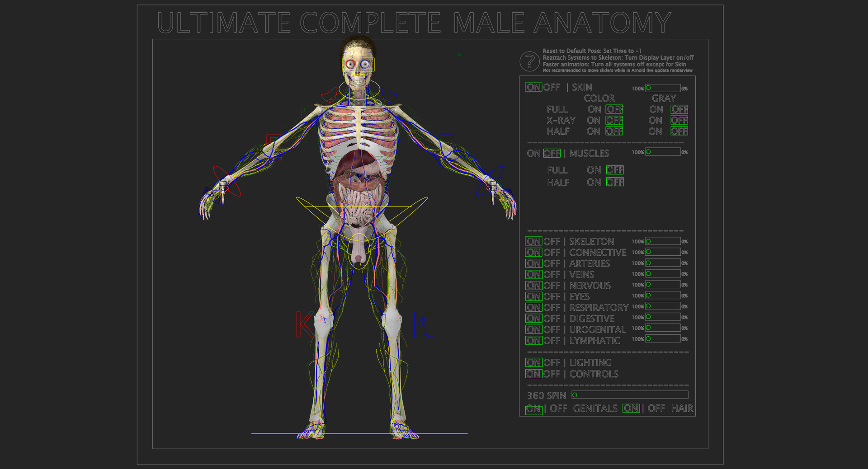This screenshot has width=868, height=469.
Task: Turn skin HALF COLOR ON
Action: 594,131
